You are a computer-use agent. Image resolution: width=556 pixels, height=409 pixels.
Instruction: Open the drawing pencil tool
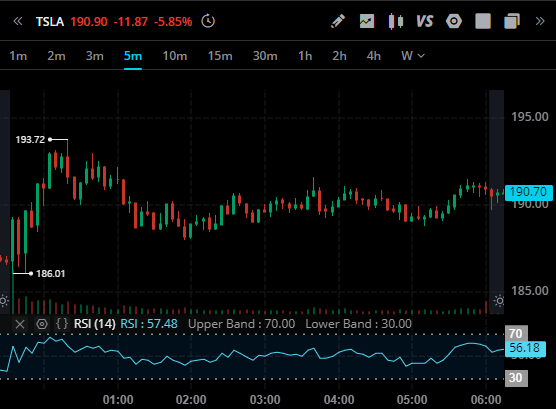[338, 21]
